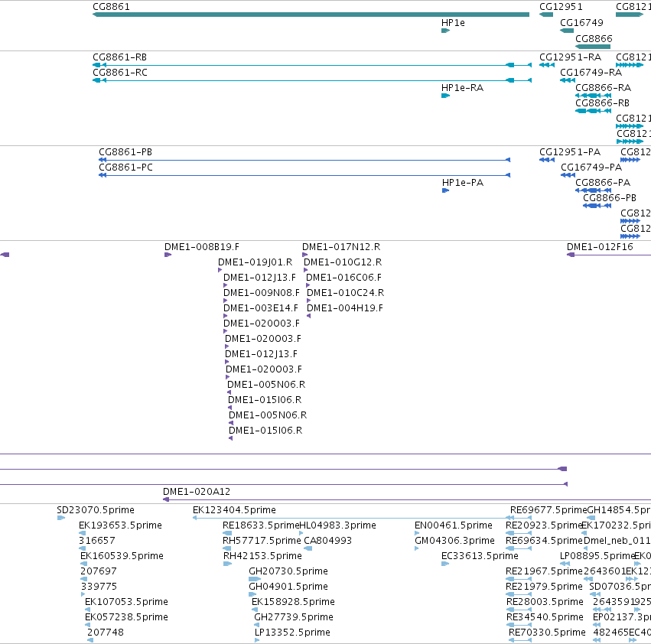This screenshot has width=651, height=644.
Task: Select the RE18633.5prime EST label
Action: [261, 525]
